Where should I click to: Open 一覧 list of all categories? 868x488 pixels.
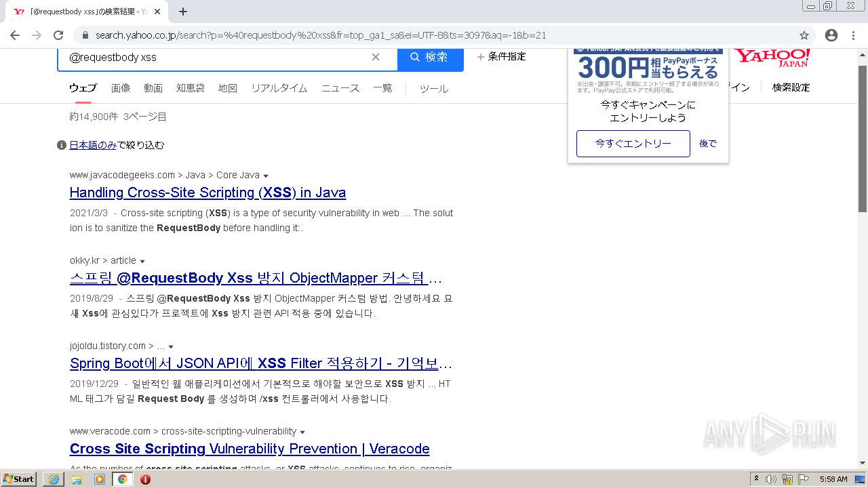[382, 88]
